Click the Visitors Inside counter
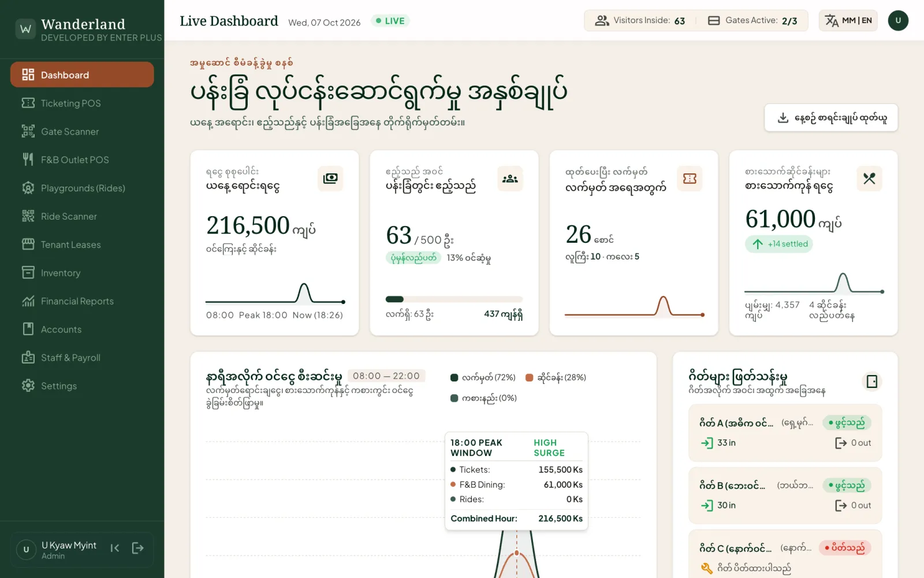Screen dimensions: 924x578 point(640,21)
